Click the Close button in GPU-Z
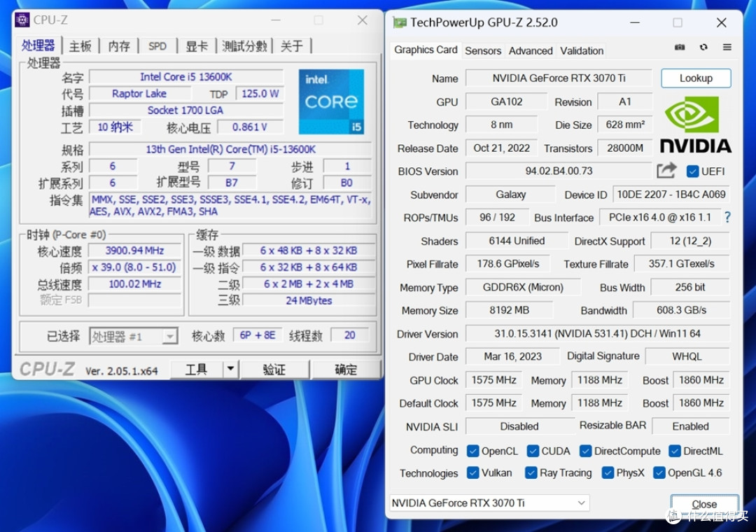The width and height of the screenshot is (756, 532). [x=704, y=505]
